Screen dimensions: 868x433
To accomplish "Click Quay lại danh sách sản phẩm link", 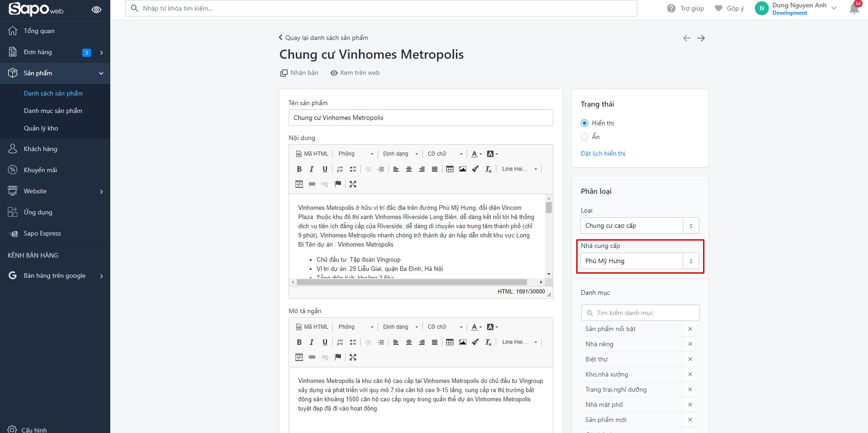I will click(323, 38).
